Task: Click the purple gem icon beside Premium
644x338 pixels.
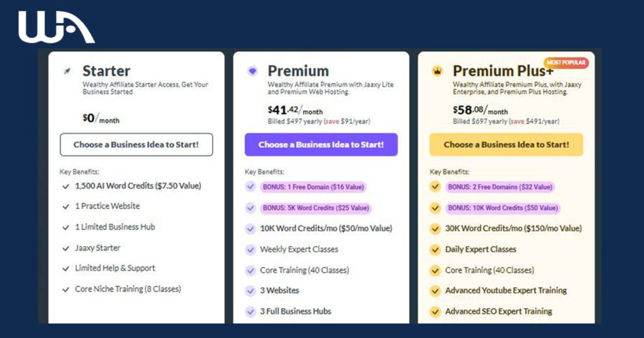Action: point(253,71)
